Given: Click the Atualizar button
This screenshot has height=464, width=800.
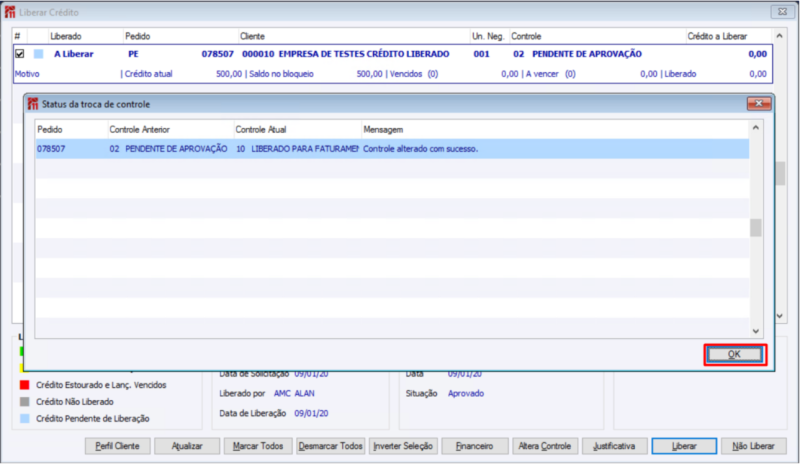Looking at the screenshot, I should (187, 446).
